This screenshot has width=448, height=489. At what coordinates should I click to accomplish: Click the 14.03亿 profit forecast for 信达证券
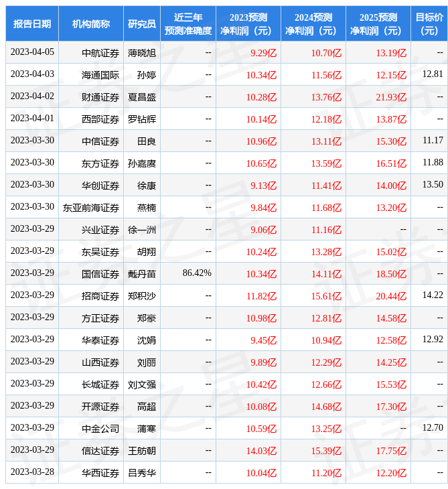(x=262, y=451)
